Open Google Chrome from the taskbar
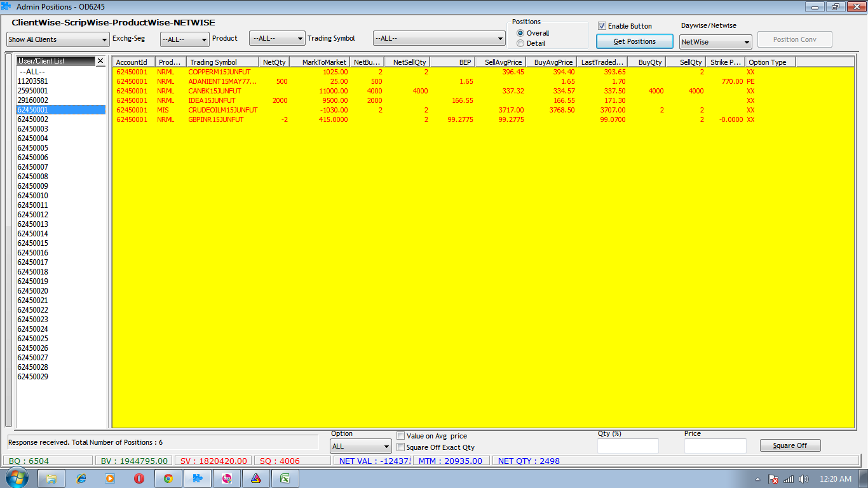The image size is (868, 488). (x=168, y=478)
